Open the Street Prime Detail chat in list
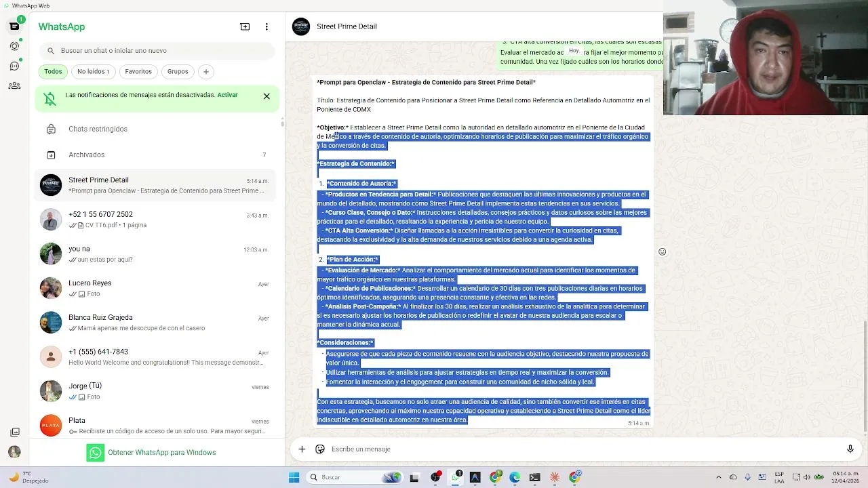868x488 pixels. point(157,185)
